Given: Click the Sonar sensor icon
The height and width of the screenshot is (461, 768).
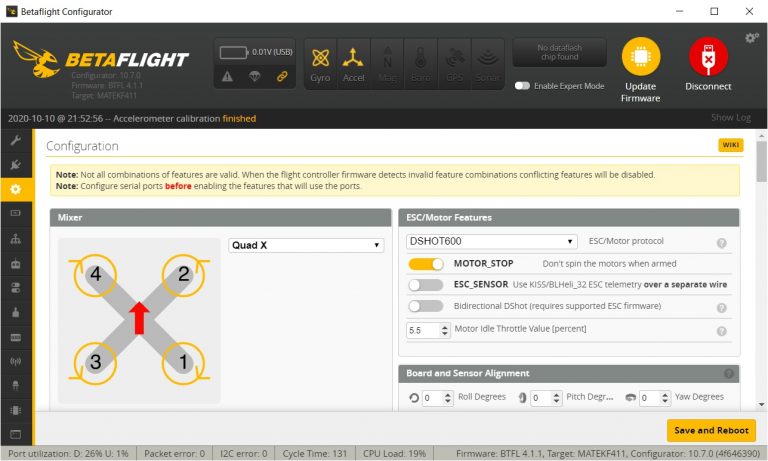Looking at the screenshot, I should [487, 64].
